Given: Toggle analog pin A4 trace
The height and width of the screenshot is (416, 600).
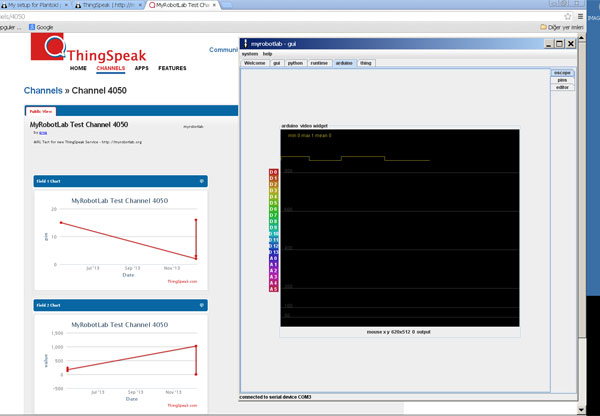Looking at the screenshot, I should pos(273,283).
